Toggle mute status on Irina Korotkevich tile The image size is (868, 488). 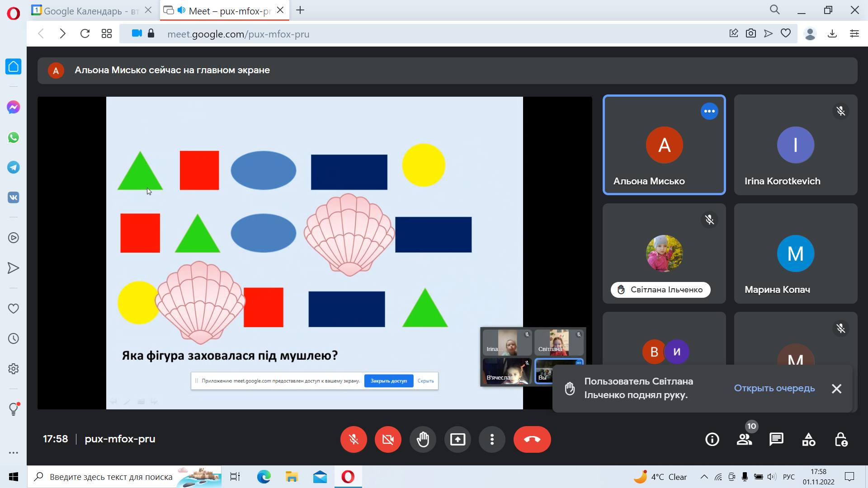840,111
